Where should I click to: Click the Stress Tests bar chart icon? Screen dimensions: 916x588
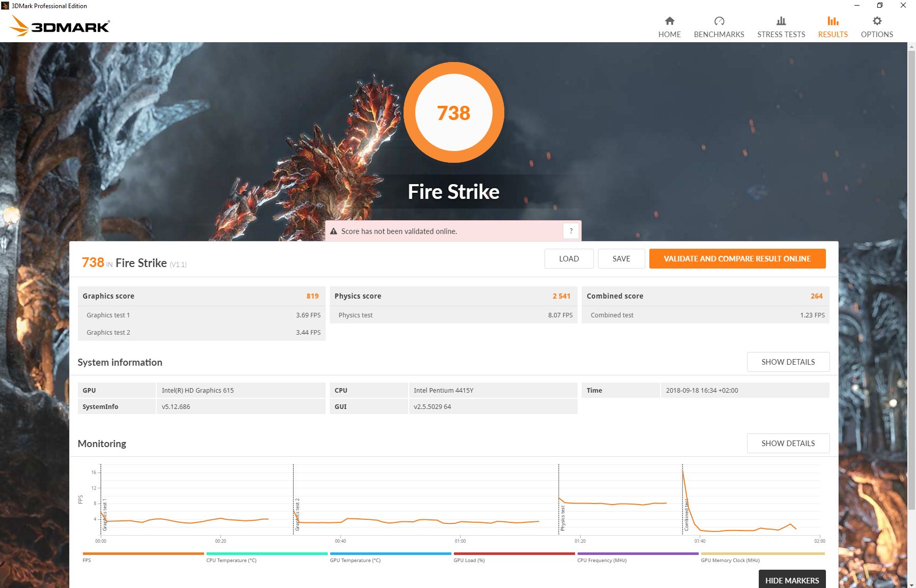pyautogui.click(x=781, y=21)
